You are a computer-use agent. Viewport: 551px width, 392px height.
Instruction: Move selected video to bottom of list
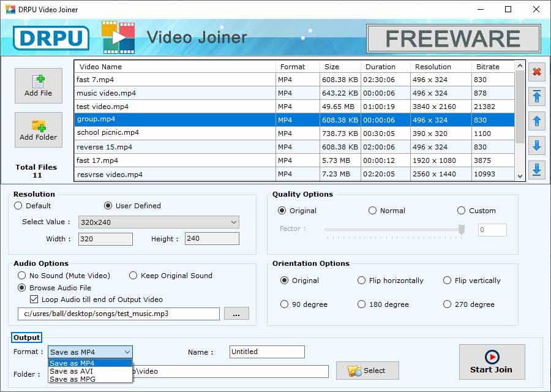tap(536, 170)
